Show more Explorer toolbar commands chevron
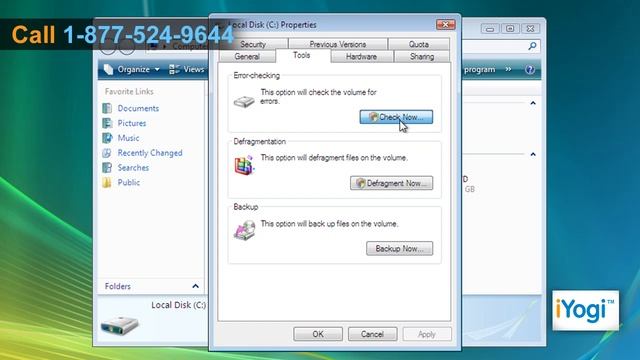640x360 pixels. point(508,69)
